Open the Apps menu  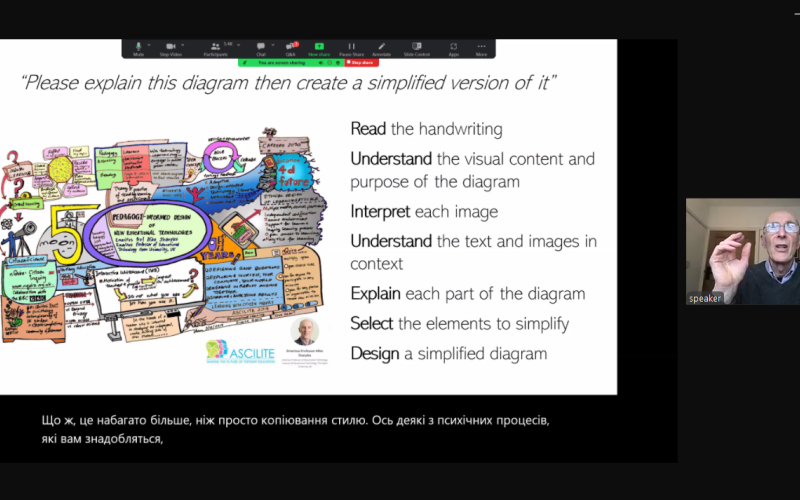coord(454,48)
